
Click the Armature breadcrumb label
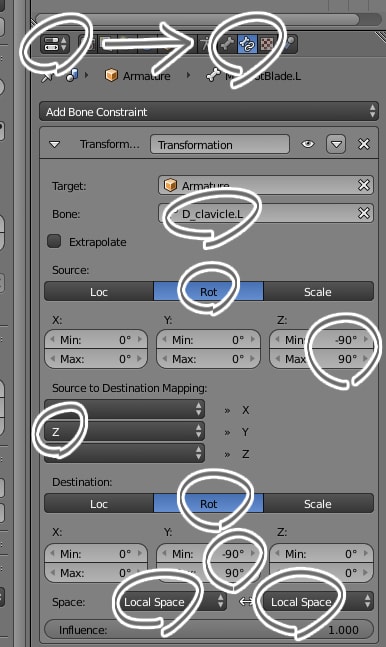coord(147,76)
